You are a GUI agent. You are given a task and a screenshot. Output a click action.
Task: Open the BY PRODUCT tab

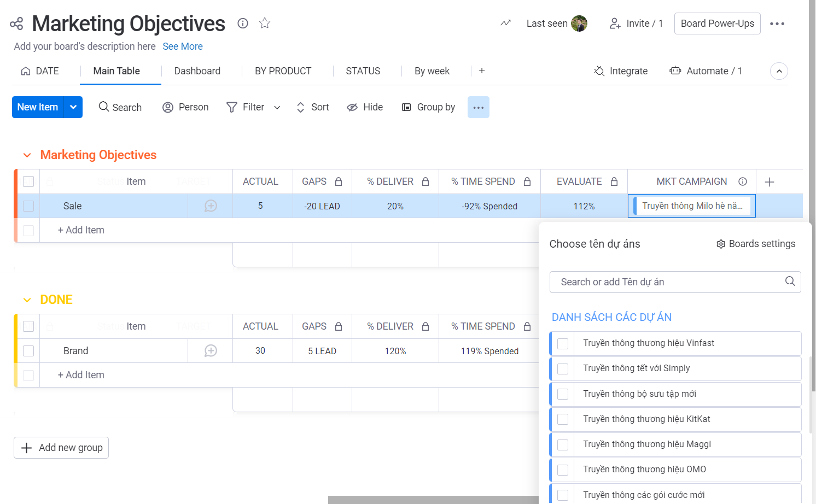point(283,71)
